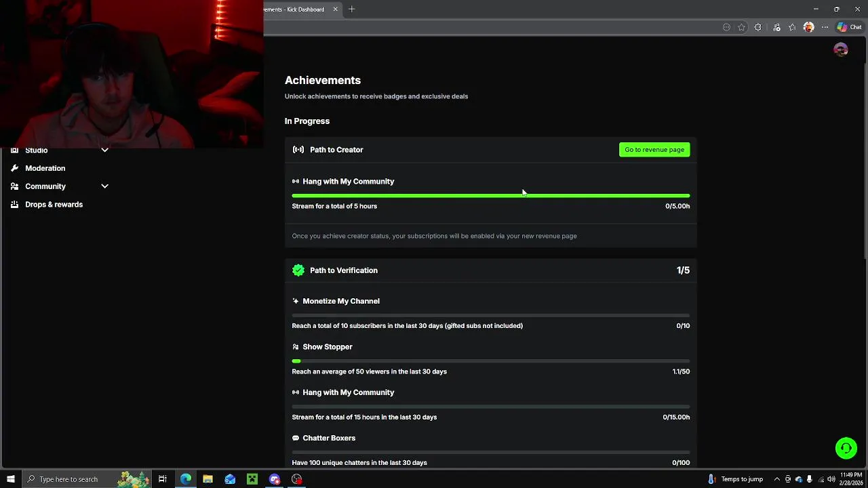Screen dimensions: 868x488
Task: Open the Minecraft taskbar icon
Action: [x=252, y=479]
